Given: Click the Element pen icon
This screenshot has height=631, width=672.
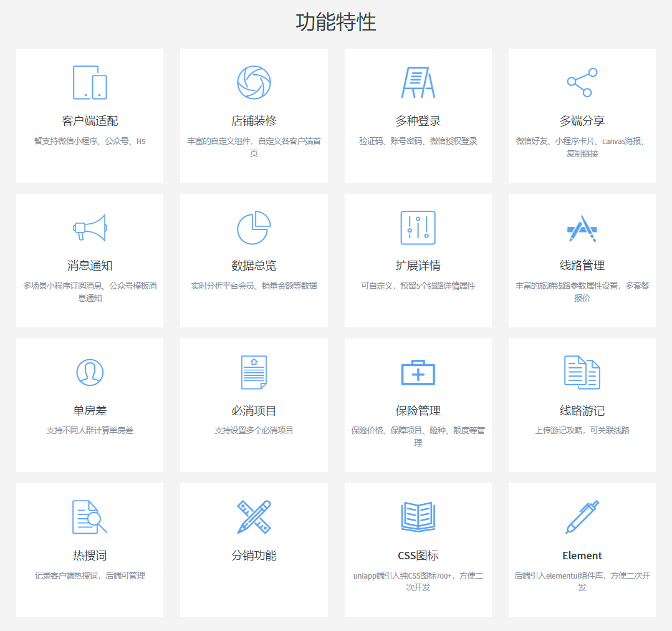Looking at the screenshot, I should click(582, 517).
